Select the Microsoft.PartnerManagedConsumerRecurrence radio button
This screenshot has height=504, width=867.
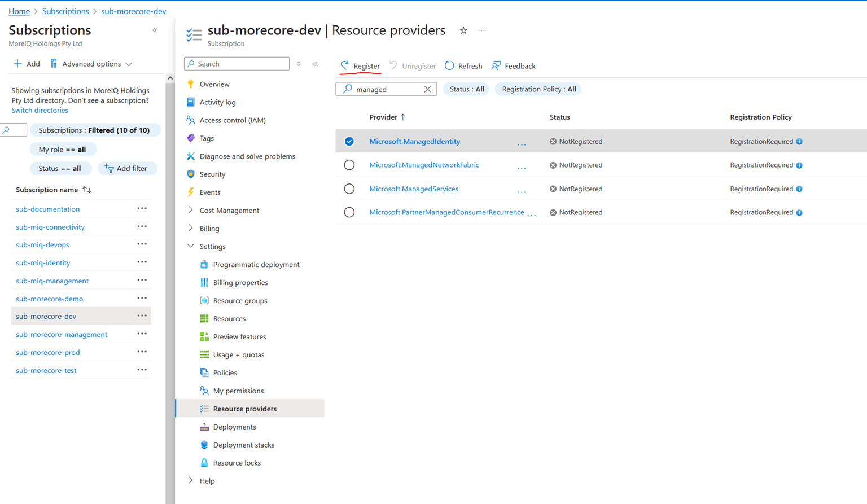pos(349,212)
